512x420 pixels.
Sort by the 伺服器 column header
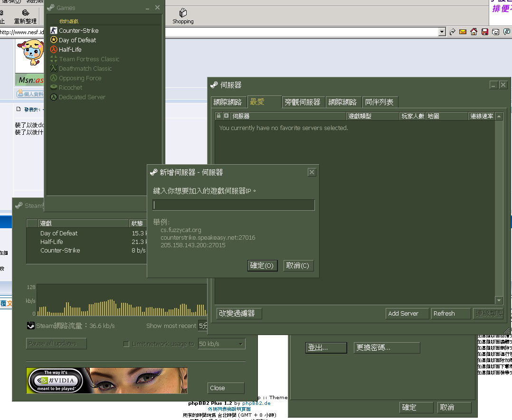click(288, 116)
